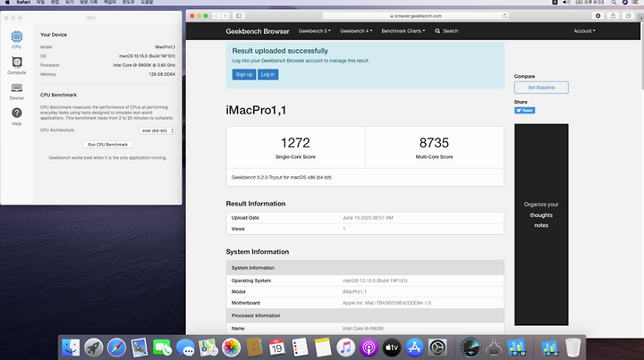Open FaceTime from the Dock

162,347
